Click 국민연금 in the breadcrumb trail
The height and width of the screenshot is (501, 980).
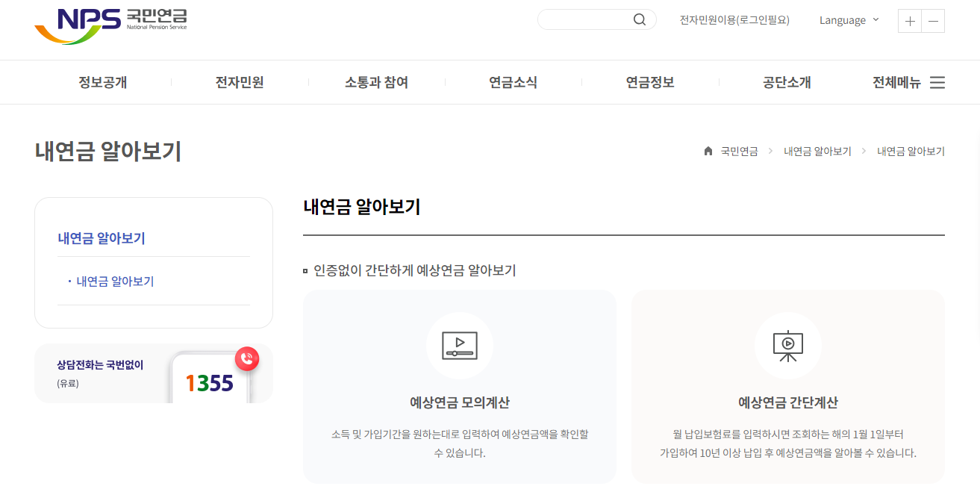(737, 151)
